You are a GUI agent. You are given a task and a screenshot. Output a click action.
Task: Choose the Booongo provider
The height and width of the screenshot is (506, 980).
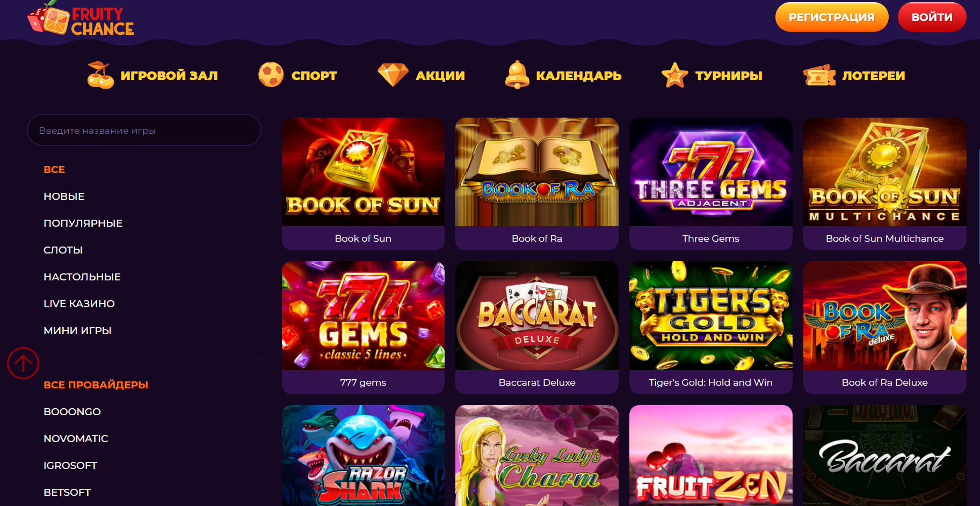[72, 411]
